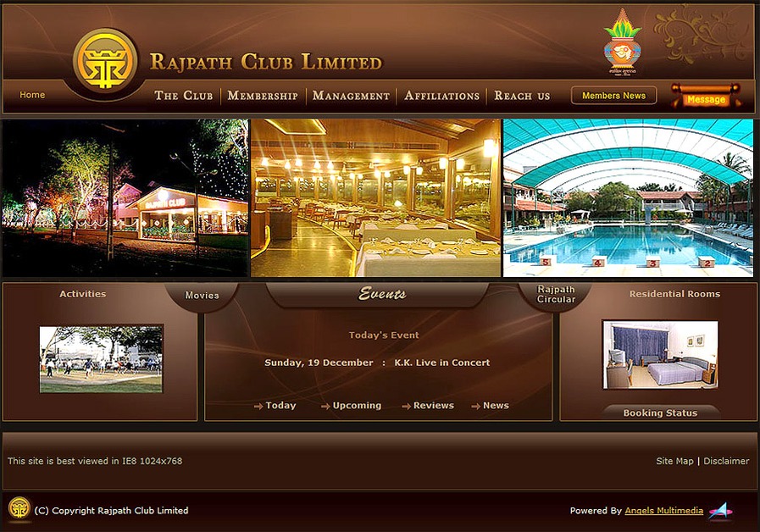Open the restaurant dining hall photo
The height and width of the screenshot is (532, 760).
click(x=375, y=198)
